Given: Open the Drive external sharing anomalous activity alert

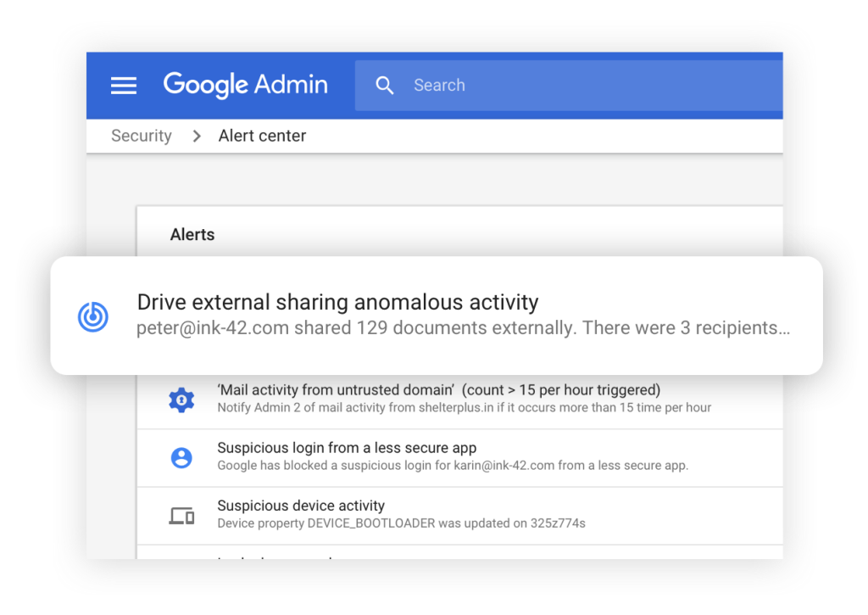Looking at the screenshot, I should click(x=337, y=302).
